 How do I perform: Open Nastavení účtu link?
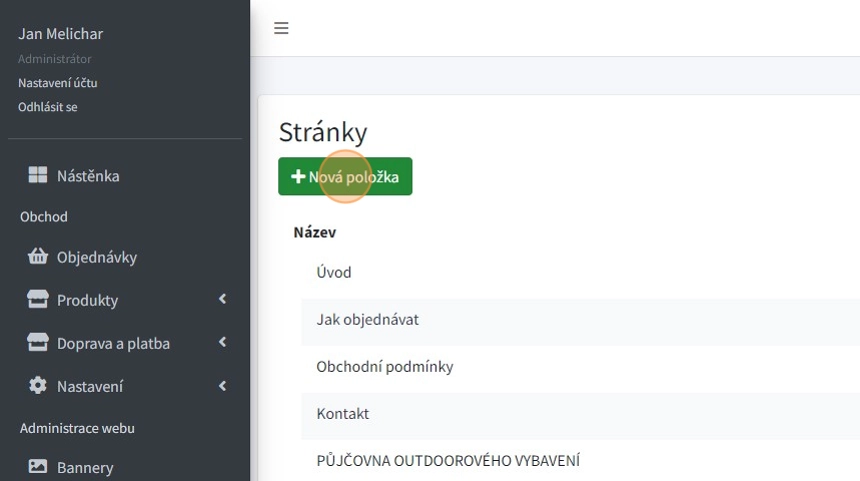pos(58,83)
